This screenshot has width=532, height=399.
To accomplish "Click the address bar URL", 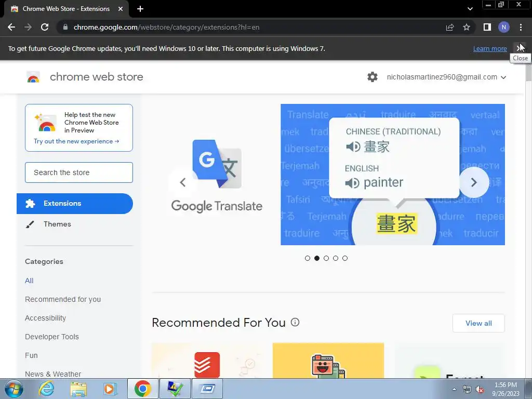I will pos(166,27).
